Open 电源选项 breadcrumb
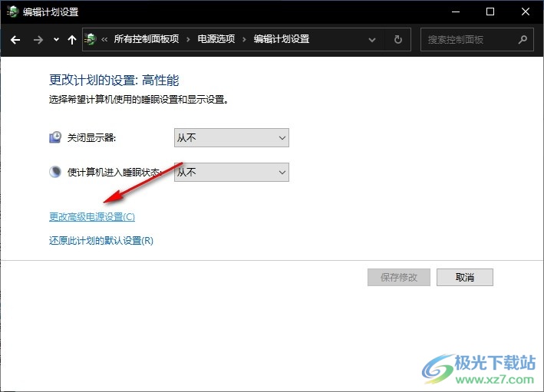The image size is (544, 392). click(216, 39)
